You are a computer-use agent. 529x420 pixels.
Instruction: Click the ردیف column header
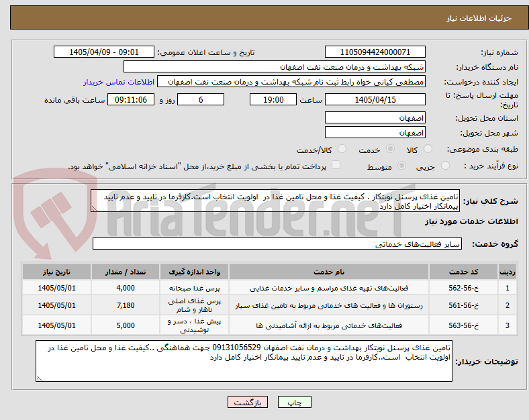pos(508,272)
